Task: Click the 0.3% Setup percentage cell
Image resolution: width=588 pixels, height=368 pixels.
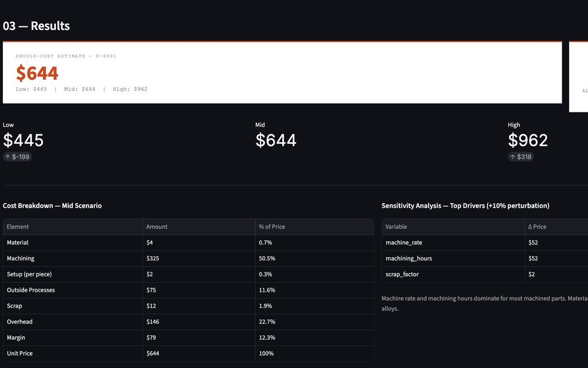Action: pyautogui.click(x=315, y=274)
